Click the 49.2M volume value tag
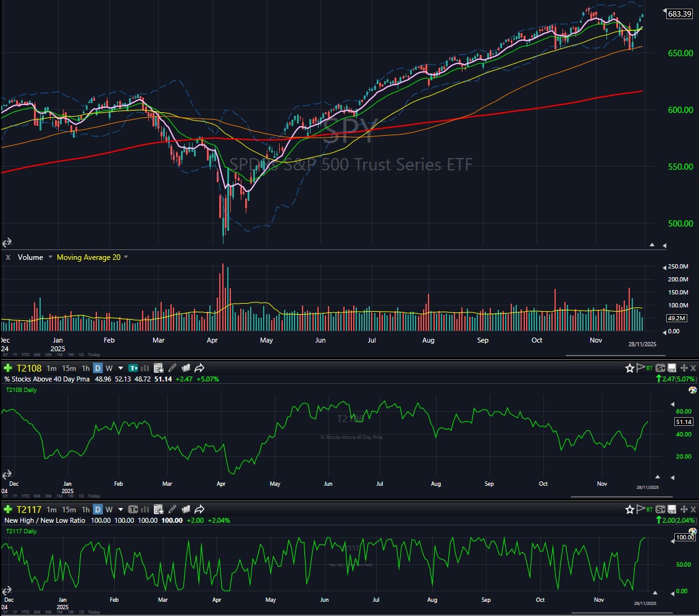Viewport: 699px width, 616px height. coord(676,318)
